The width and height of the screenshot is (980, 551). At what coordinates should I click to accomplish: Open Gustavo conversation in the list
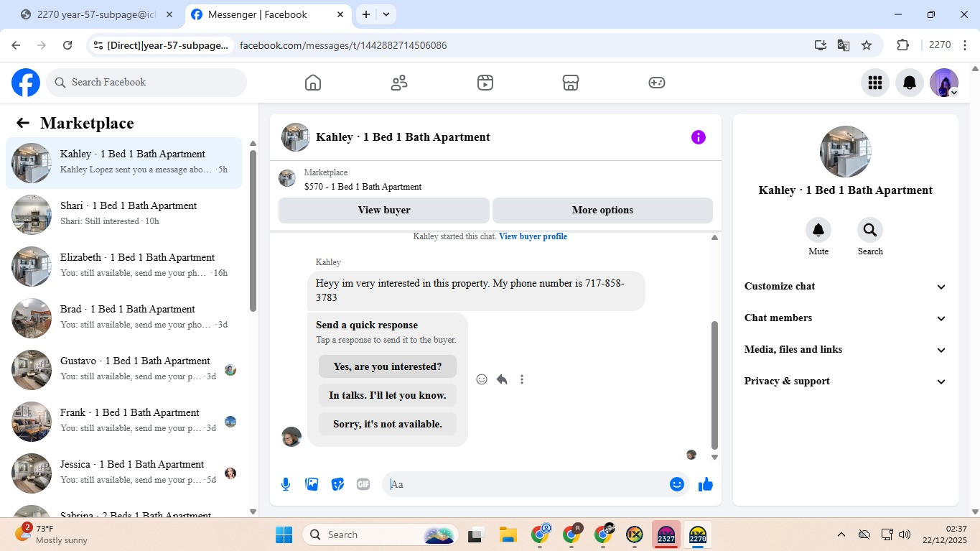pyautogui.click(x=124, y=370)
